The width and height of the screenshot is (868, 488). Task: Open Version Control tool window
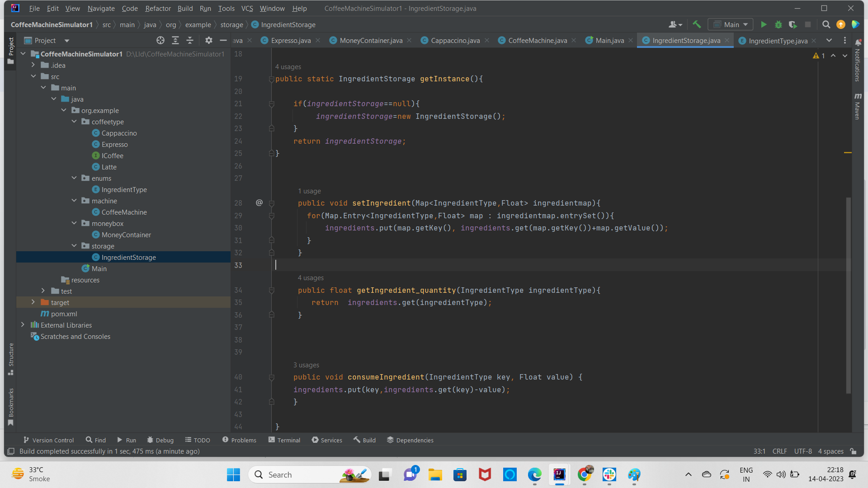48,440
